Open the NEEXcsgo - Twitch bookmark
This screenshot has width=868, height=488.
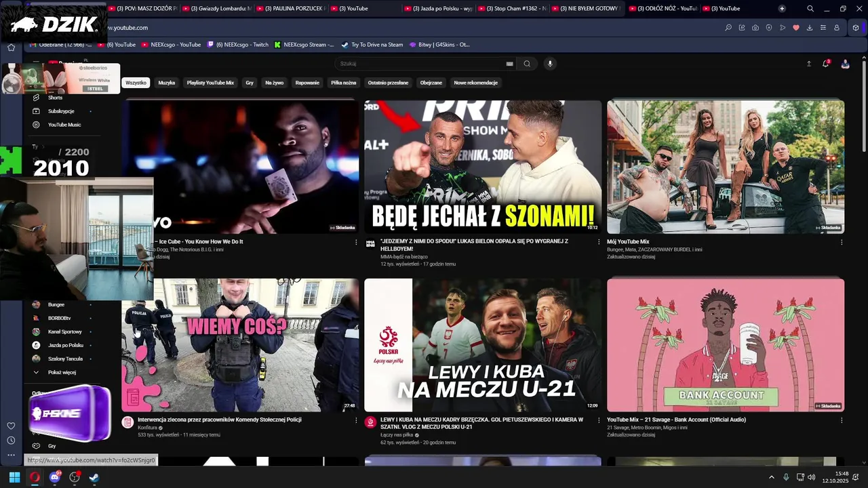pos(238,45)
